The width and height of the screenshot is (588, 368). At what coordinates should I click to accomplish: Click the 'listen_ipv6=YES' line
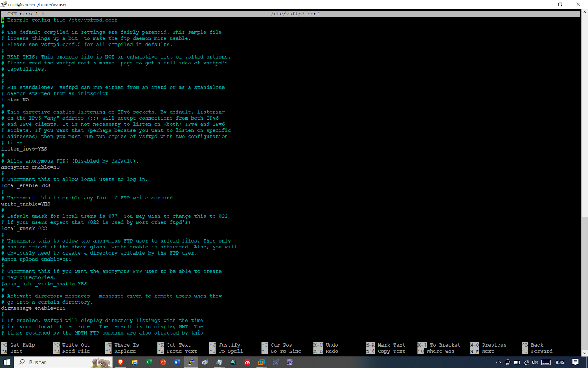24,149
